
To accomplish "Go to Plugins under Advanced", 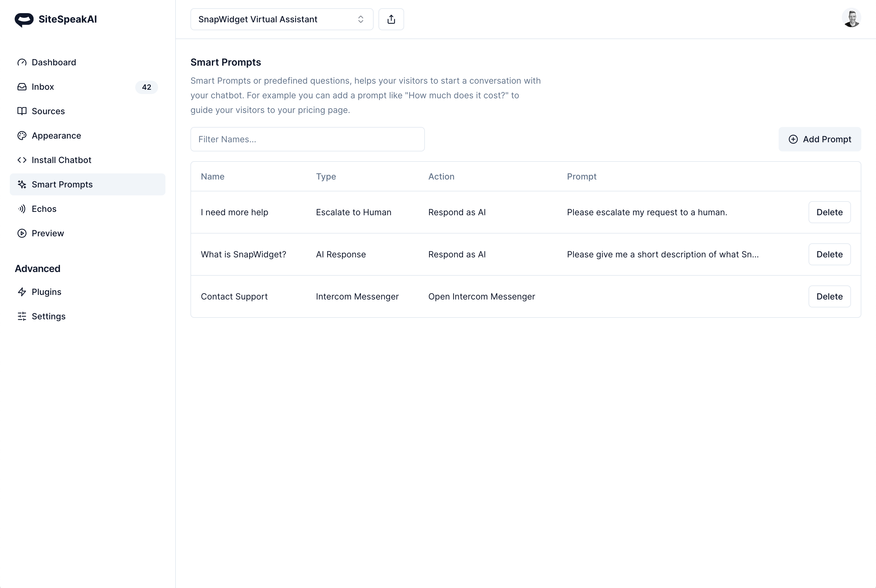I will pos(87,292).
